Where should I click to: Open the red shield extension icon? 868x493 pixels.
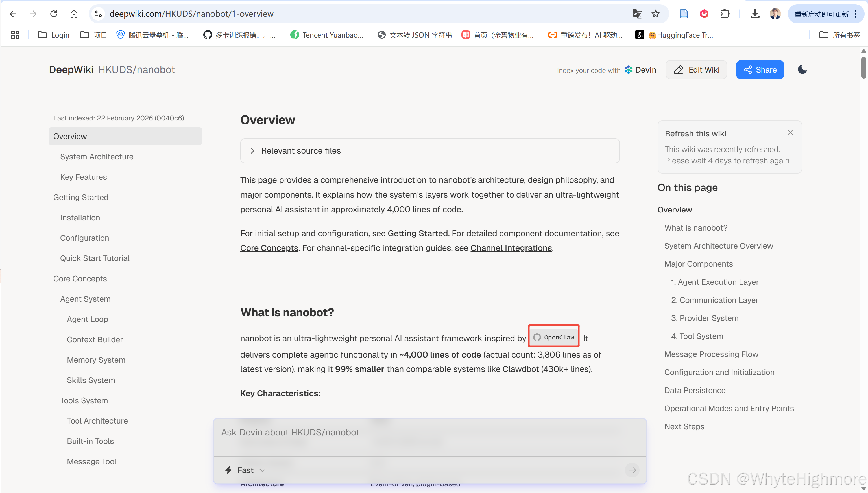coord(704,14)
